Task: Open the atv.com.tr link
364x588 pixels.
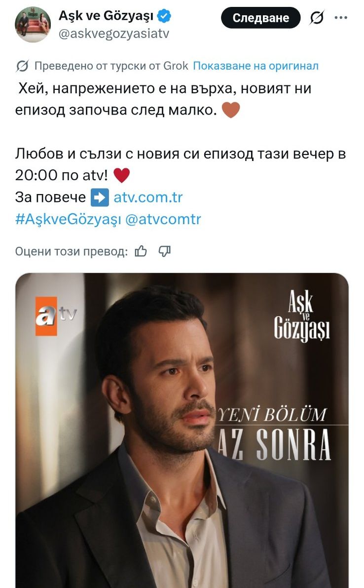Action: pos(148,197)
